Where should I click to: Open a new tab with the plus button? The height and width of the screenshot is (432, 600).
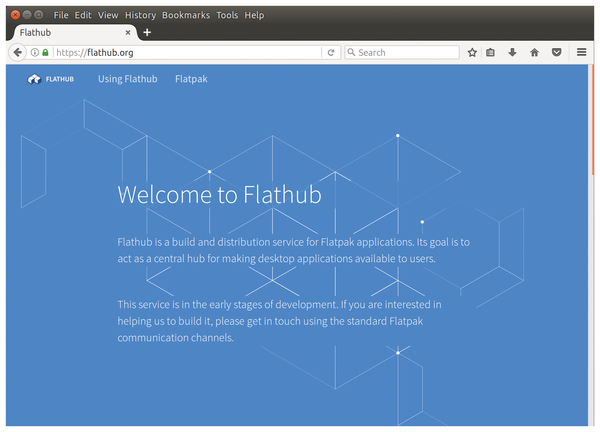(x=147, y=33)
